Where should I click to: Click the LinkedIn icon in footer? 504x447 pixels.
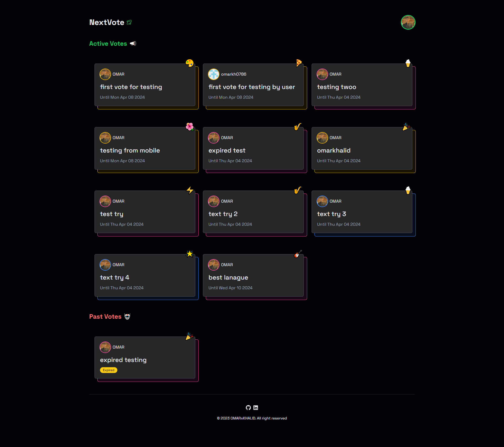[256, 408]
